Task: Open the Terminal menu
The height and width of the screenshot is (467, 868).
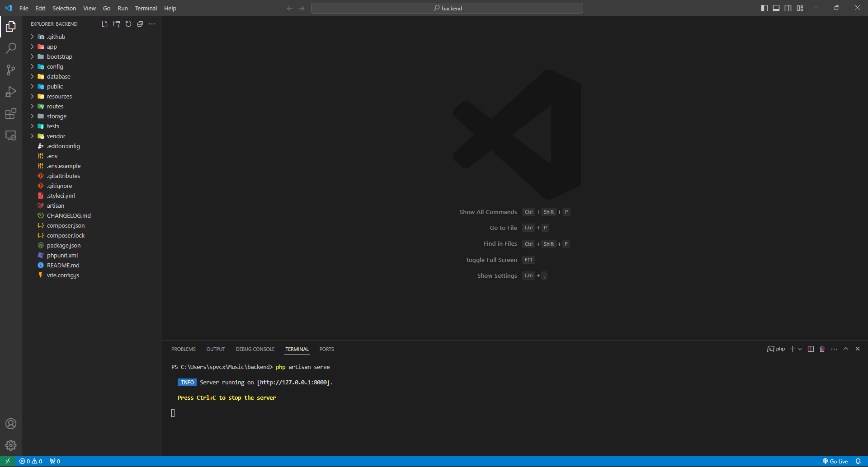Action: click(146, 8)
